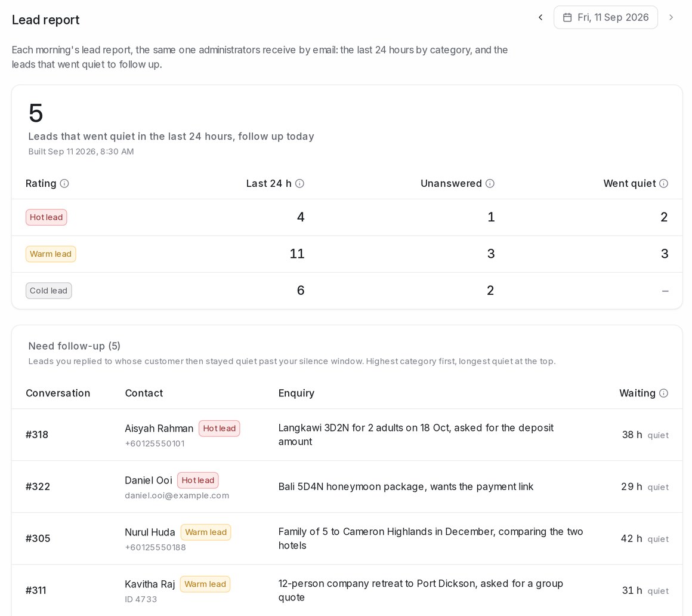
Task: Click the Contact column header
Action: [144, 393]
